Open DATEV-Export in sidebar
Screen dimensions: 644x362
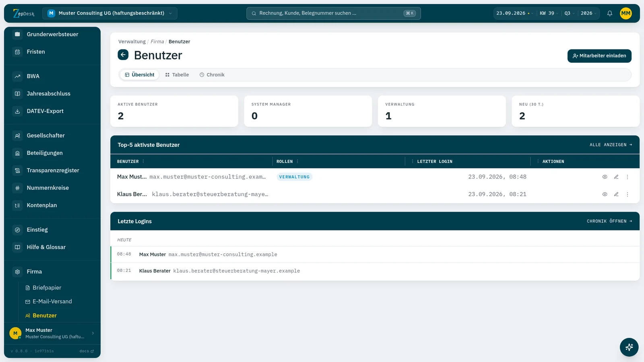pyautogui.click(x=52, y=111)
